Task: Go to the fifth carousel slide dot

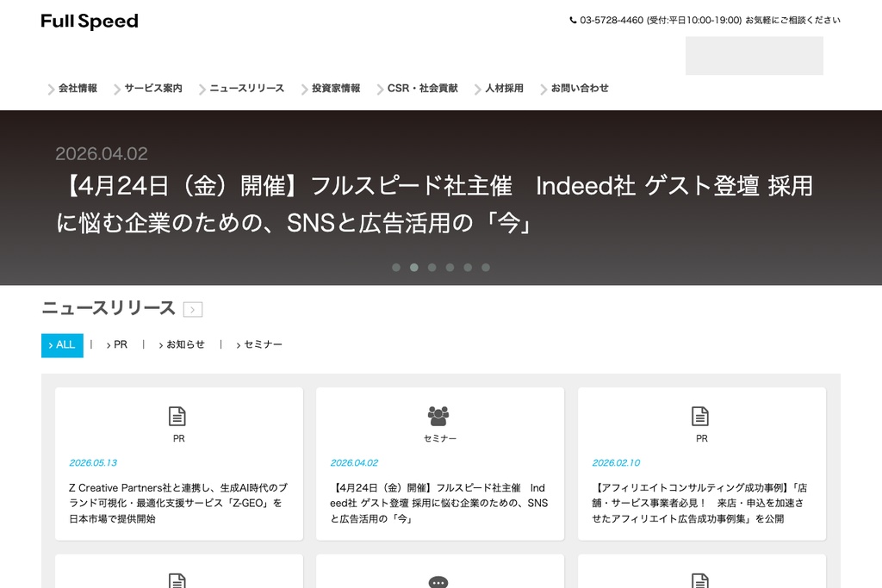Action: (468, 268)
